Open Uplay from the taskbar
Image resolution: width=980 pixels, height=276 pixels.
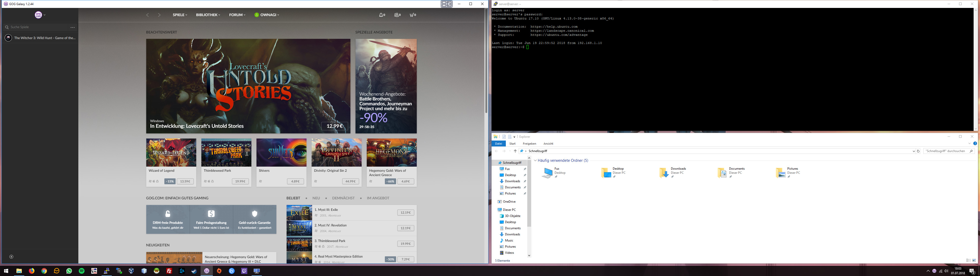pos(232,271)
